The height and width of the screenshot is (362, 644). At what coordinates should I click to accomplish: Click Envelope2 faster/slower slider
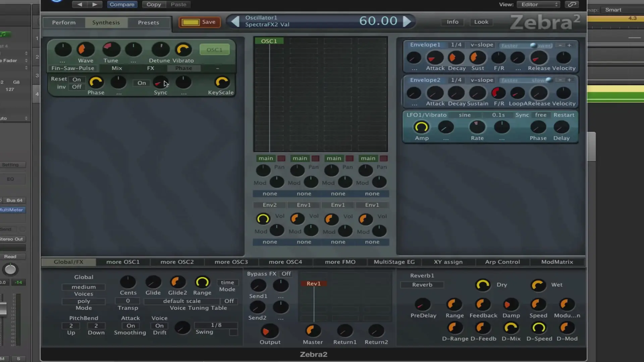[x=526, y=80]
